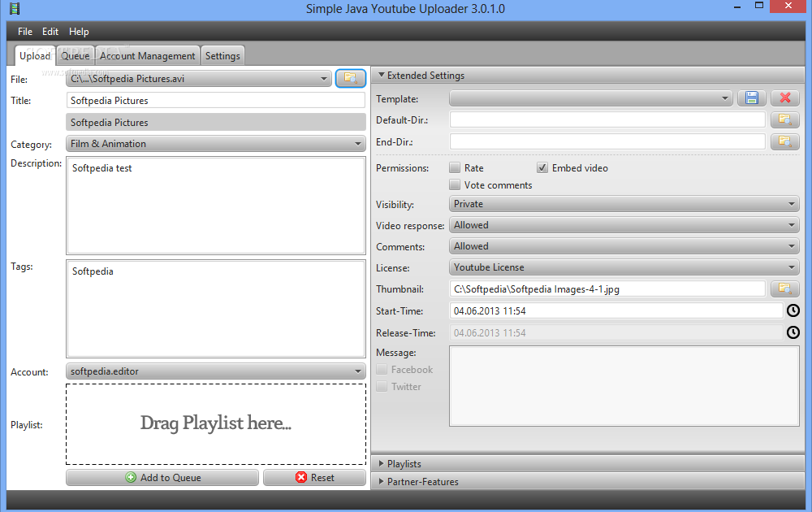Click the Start-Time field
Image resolution: width=812 pixels, height=512 pixels.
(x=616, y=310)
